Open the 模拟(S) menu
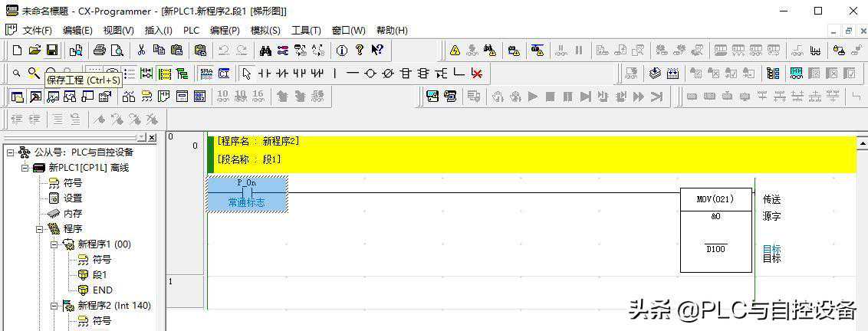 265,31
